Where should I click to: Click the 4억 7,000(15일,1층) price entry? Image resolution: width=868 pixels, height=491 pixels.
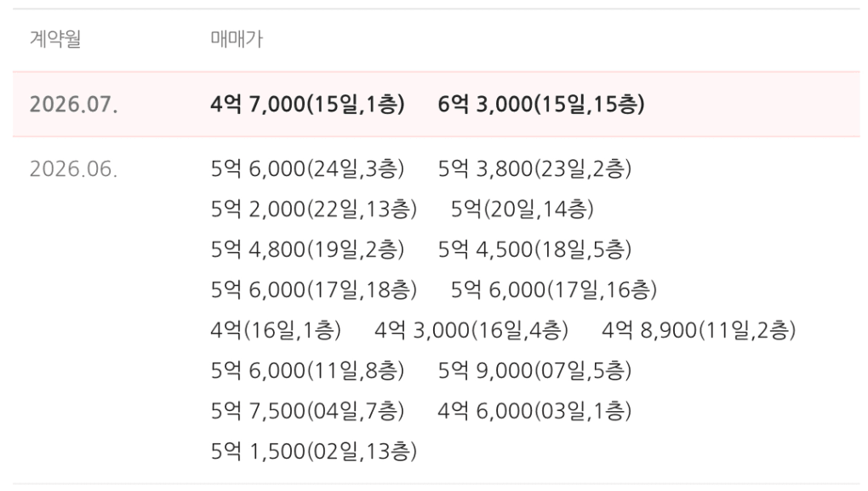(308, 104)
